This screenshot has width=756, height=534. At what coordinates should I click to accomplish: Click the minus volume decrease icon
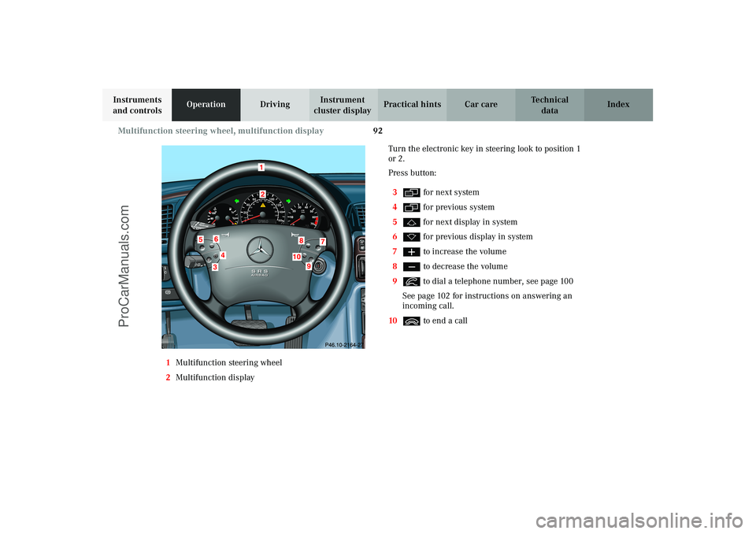[x=411, y=267]
